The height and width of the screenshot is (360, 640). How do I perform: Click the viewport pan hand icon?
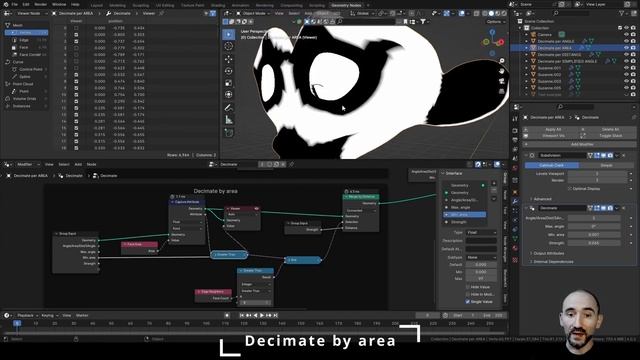coord(502,71)
